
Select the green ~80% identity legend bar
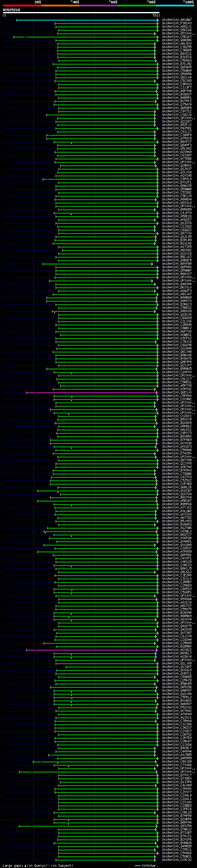click(137, 6)
